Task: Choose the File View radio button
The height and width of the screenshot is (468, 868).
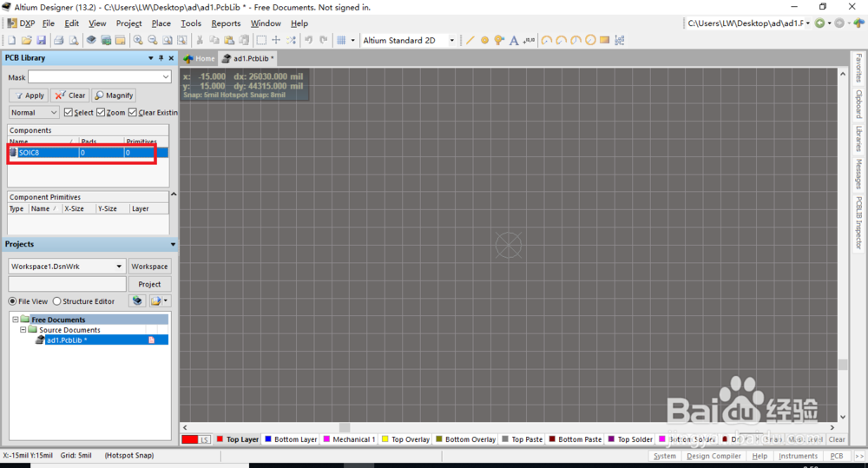Action: point(12,301)
